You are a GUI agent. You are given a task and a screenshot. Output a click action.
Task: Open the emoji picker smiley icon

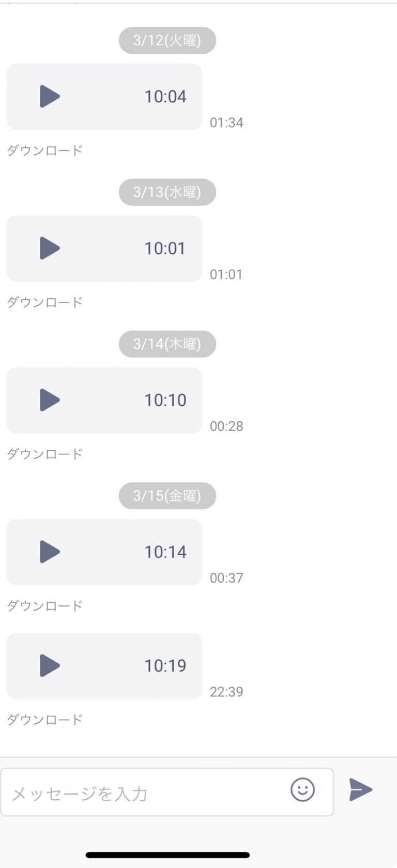pos(302,789)
